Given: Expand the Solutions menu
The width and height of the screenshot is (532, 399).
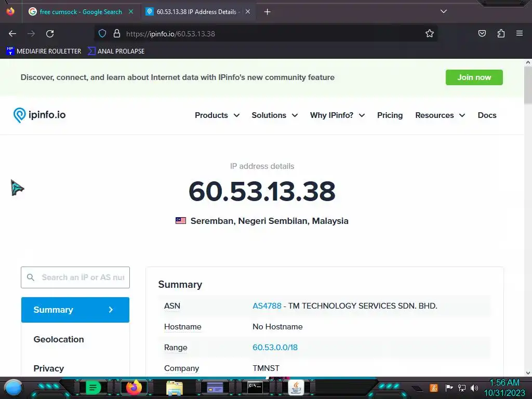Looking at the screenshot, I should click(274, 115).
